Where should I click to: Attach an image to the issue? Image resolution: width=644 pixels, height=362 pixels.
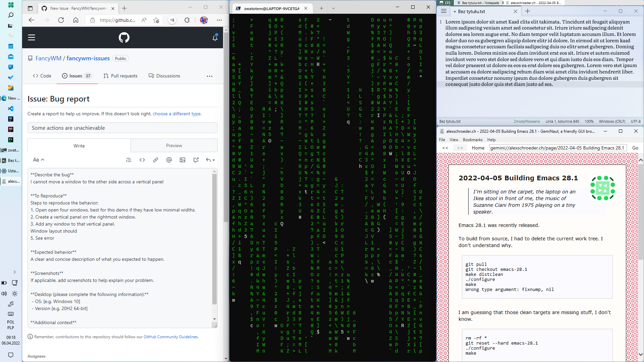(182, 160)
